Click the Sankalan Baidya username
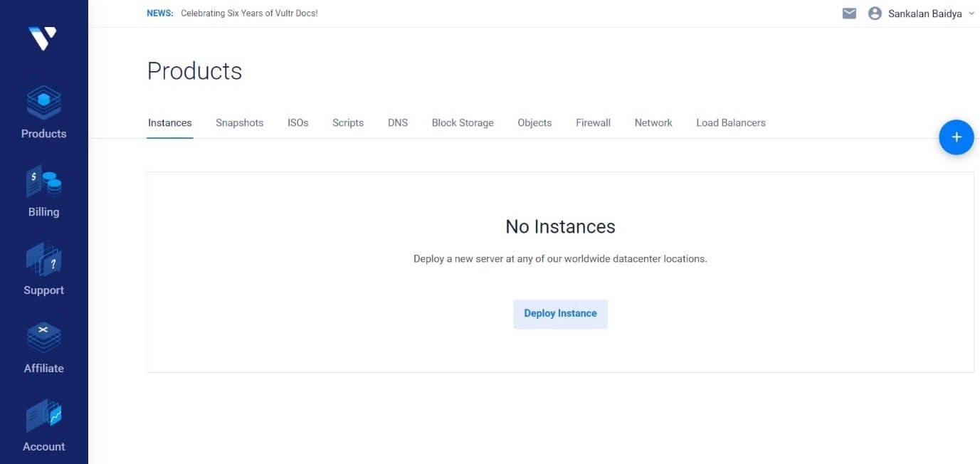Image resolution: width=980 pixels, height=464 pixels. [924, 14]
